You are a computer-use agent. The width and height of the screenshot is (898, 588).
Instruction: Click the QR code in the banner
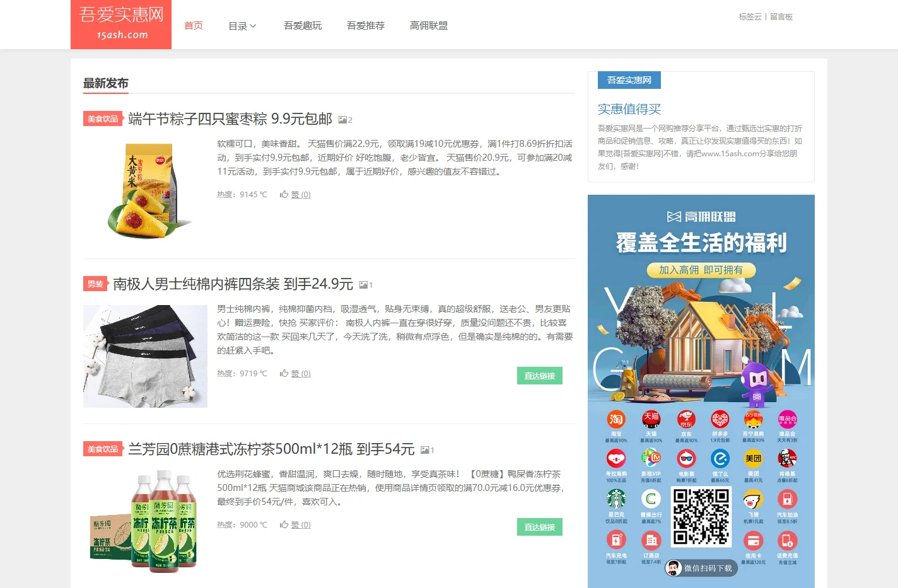701,517
